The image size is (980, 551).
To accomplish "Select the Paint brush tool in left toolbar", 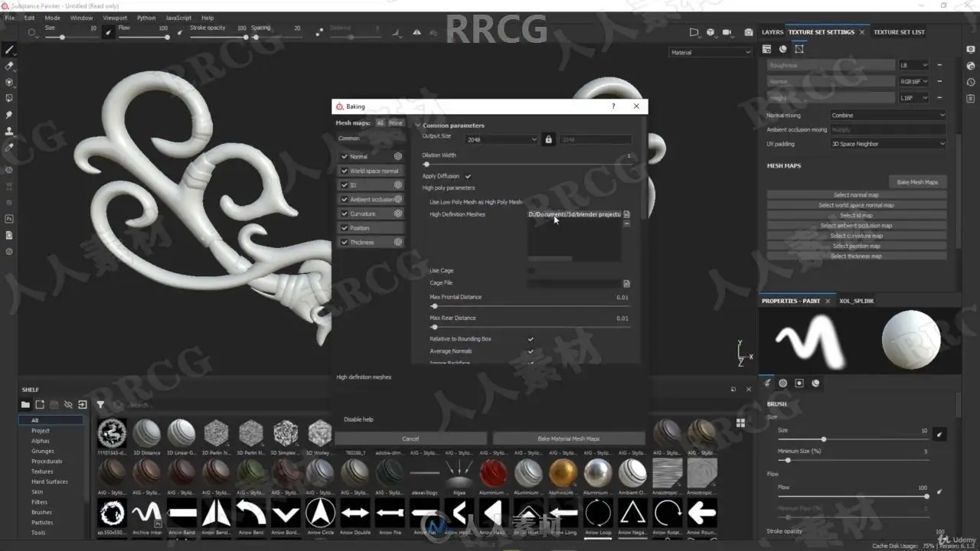I will [9, 50].
